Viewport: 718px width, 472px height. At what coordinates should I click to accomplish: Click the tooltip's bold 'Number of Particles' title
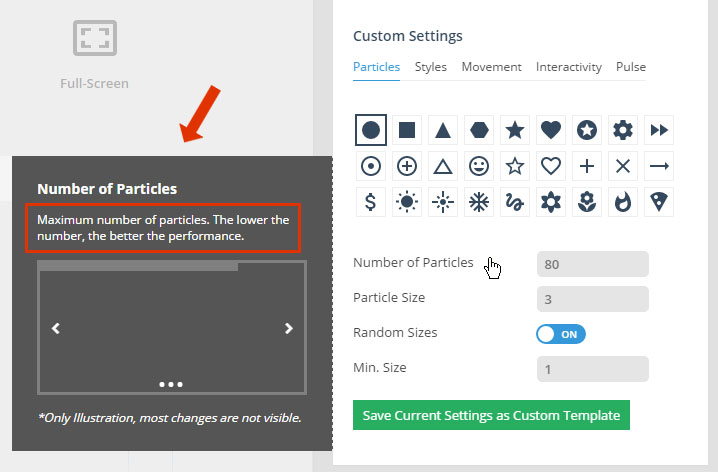(x=107, y=189)
